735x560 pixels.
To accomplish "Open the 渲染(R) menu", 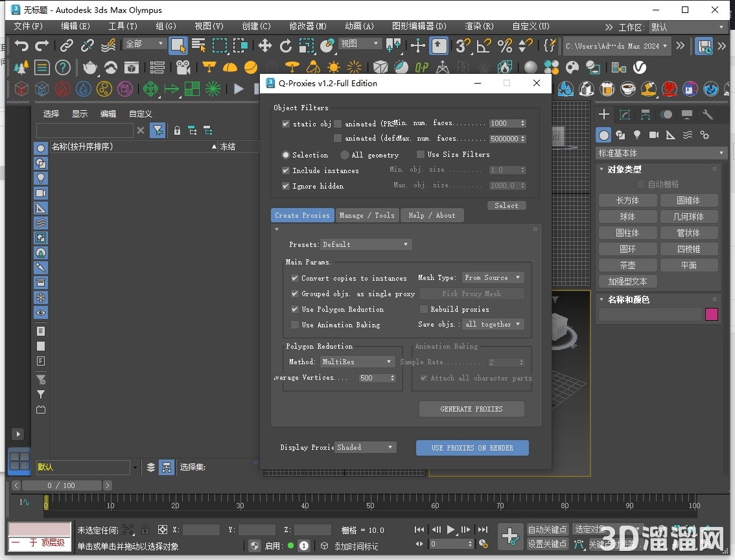I will (479, 27).
